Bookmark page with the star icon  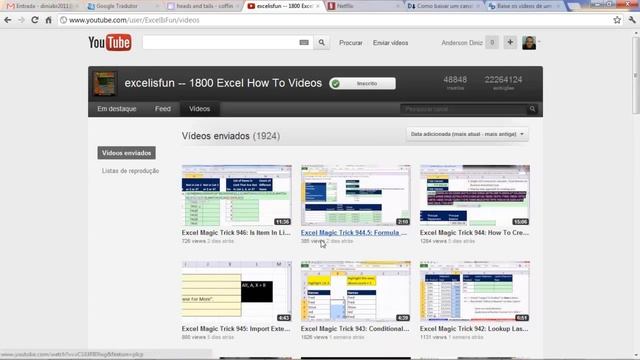[617, 20]
